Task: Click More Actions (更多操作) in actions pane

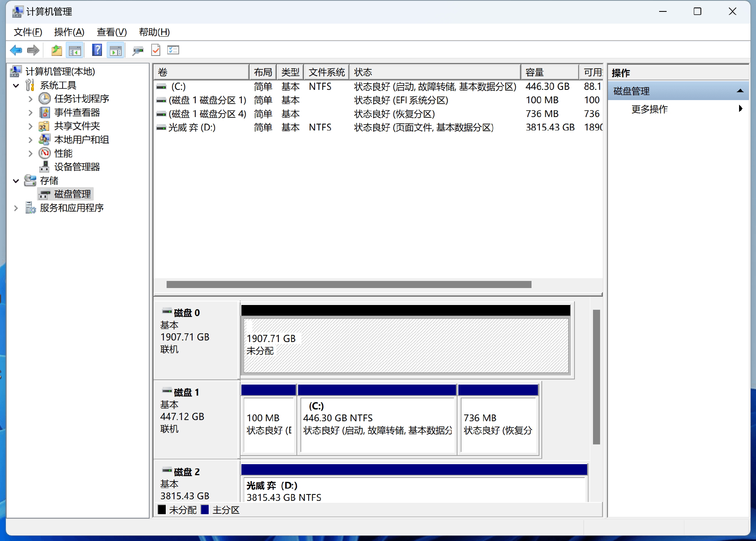Action: point(649,109)
